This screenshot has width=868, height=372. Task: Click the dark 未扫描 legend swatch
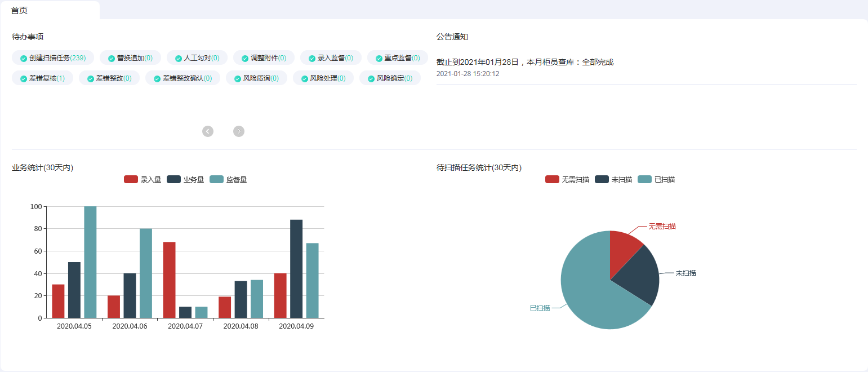click(x=602, y=180)
